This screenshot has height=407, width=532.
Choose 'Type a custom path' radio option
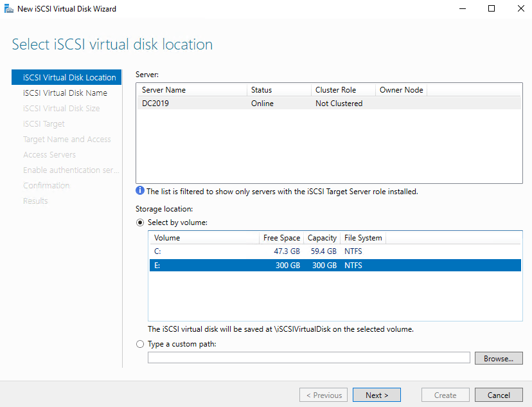(x=140, y=344)
